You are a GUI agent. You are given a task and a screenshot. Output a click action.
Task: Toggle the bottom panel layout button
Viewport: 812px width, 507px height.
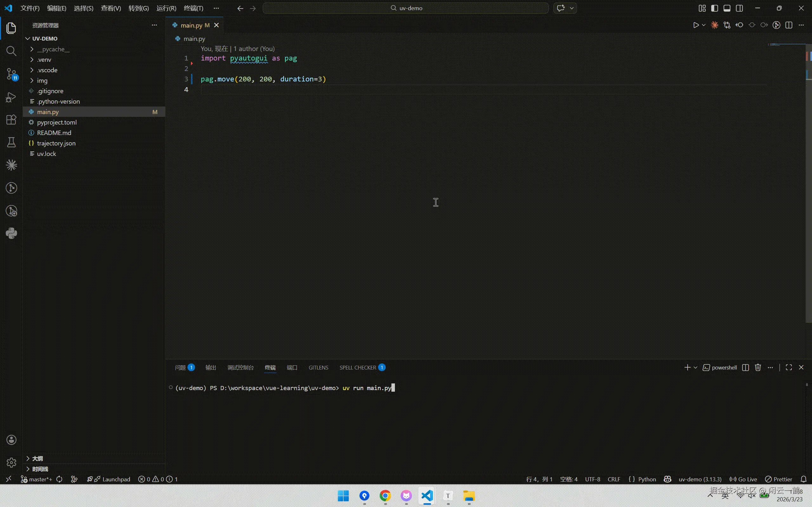click(727, 8)
